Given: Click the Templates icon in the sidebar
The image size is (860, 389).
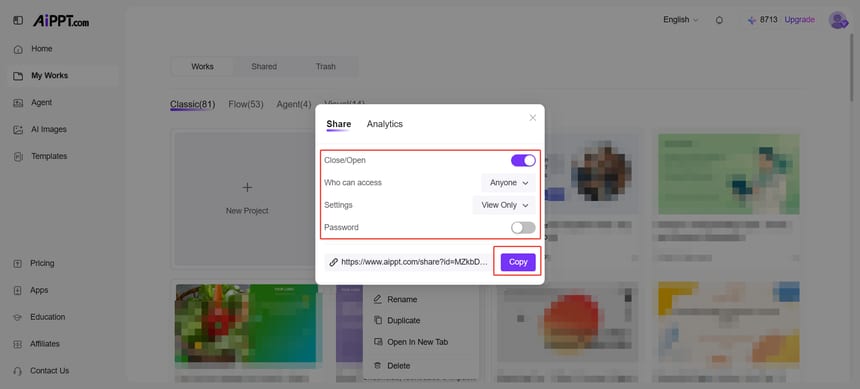Looking at the screenshot, I should pos(18,157).
